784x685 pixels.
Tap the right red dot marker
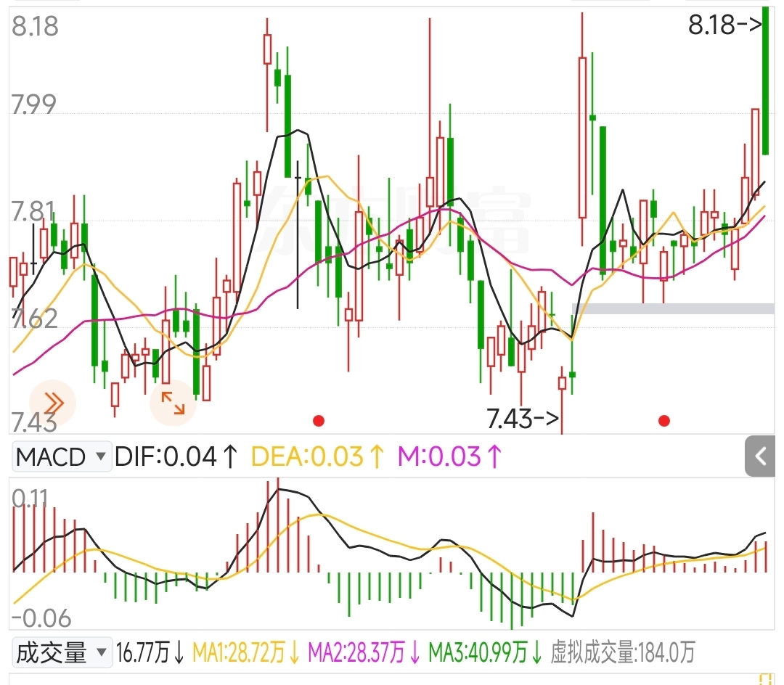coord(664,421)
